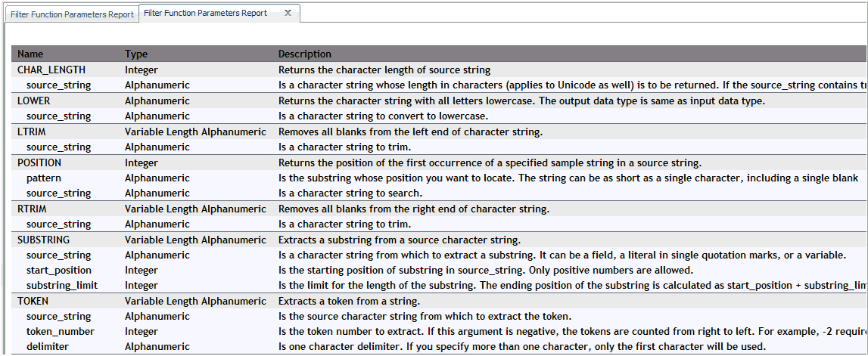868x356 pixels.
Task: Click source_string under LOWER
Action: [59, 116]
